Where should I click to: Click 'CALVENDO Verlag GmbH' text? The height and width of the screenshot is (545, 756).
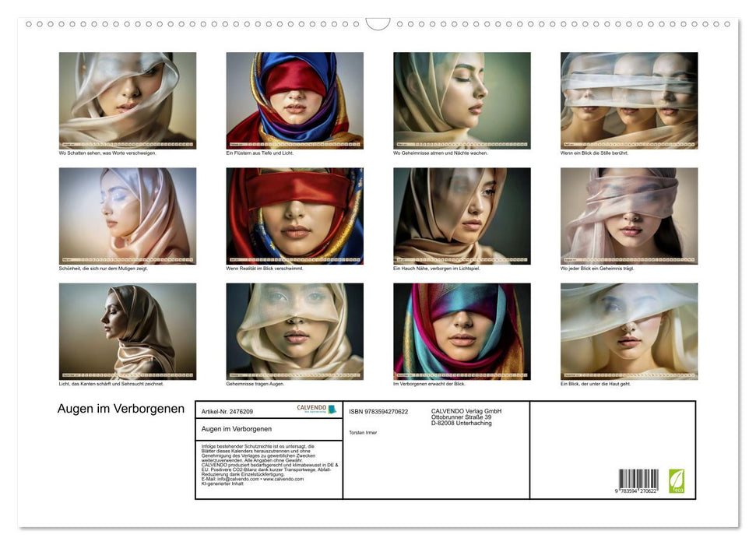466,411
